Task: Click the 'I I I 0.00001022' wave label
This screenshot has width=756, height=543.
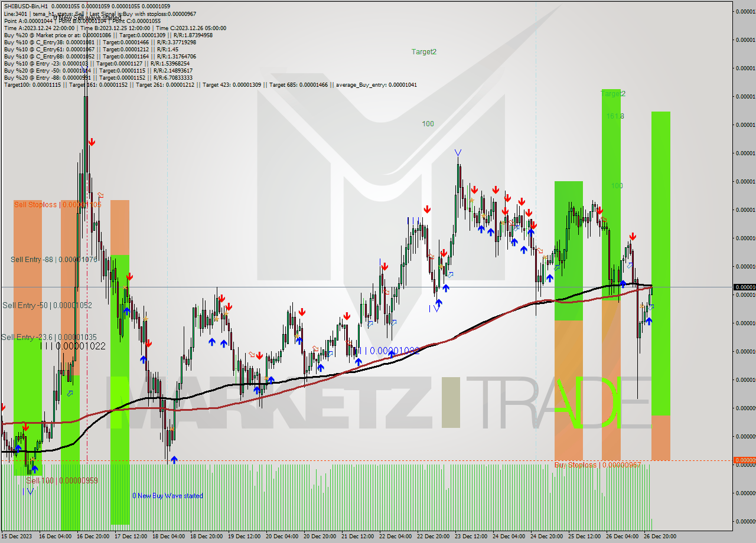Action: point(73,346)
